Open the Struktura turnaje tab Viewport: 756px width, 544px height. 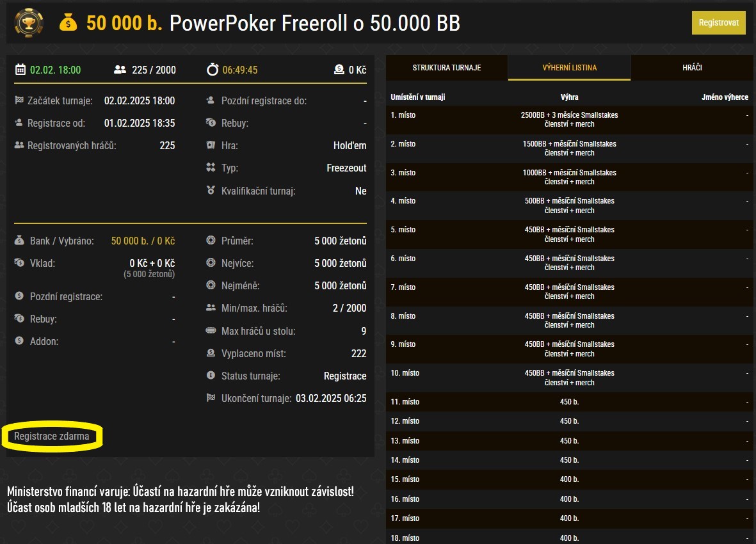pyautogui.click(x=446, y=67)
